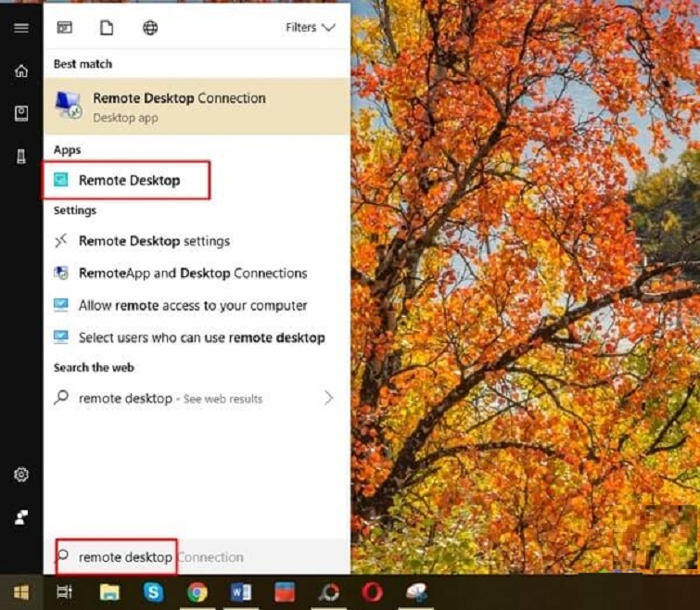Open Google Chrome from the taskbar
Image resolution: width=700 pixels, height=610 pixels.
pos(197,592)
